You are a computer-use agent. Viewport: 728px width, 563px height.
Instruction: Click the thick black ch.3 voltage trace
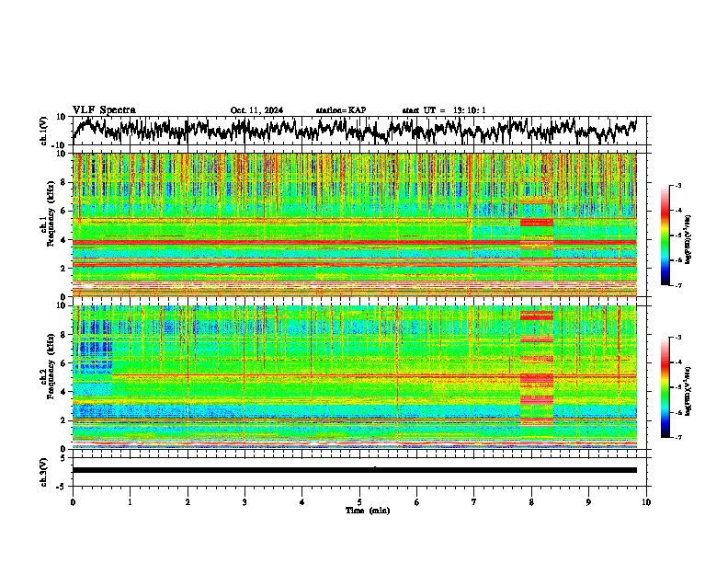click(354, 470)
